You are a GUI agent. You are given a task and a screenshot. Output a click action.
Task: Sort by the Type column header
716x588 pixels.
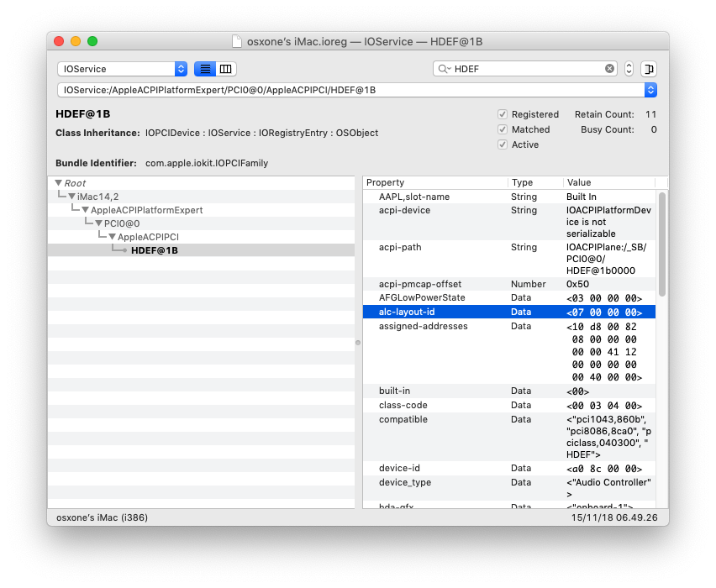535,182
